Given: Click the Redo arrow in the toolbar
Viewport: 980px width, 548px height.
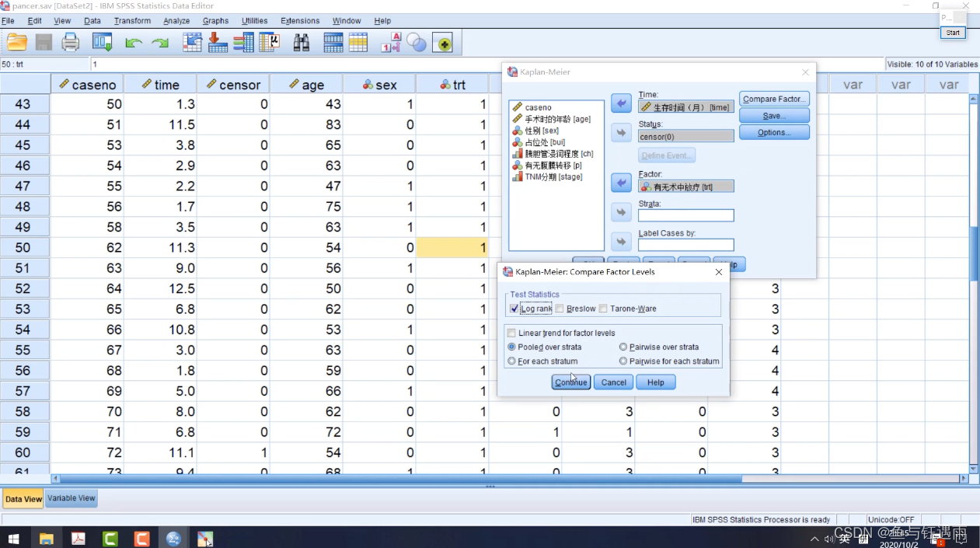Looking at the screenshot, I should 160,44.
